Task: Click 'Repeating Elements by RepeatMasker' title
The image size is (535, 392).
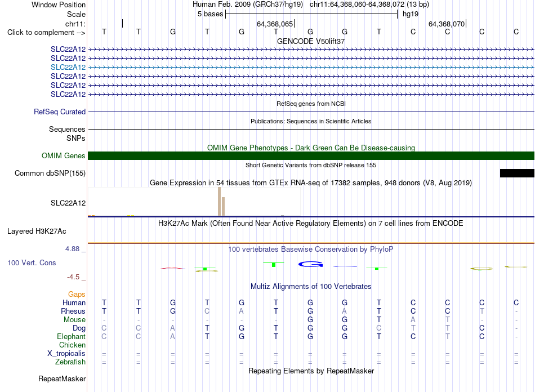Action: click(311, 371)
